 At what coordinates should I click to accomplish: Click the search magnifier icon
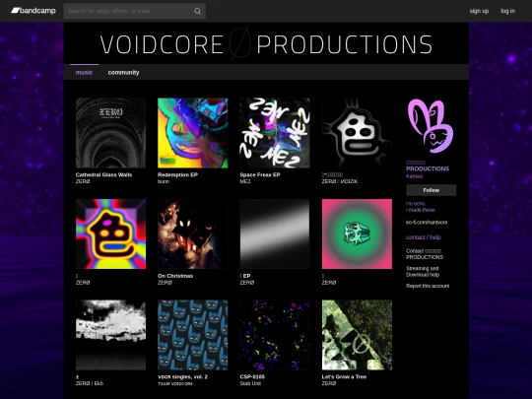pyautogui.click(x=197, y=11)
